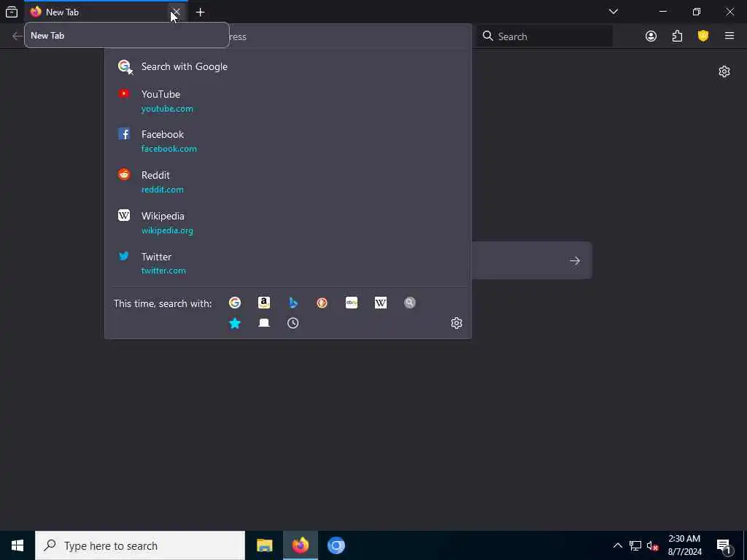Open Firefox account icon
747x560 pixels.
click(651, 36)
